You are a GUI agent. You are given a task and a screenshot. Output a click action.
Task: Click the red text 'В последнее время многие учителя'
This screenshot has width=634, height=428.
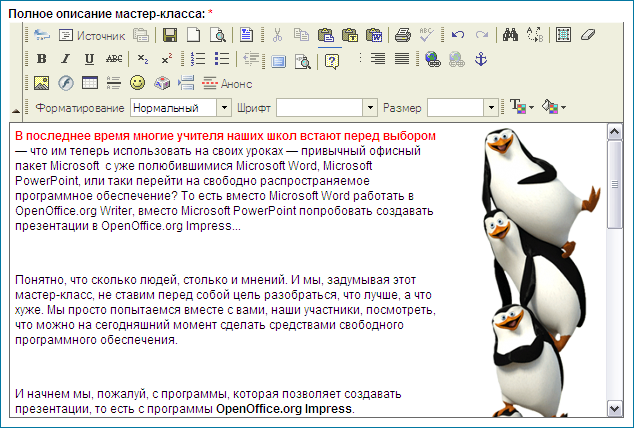click(121, 136)
